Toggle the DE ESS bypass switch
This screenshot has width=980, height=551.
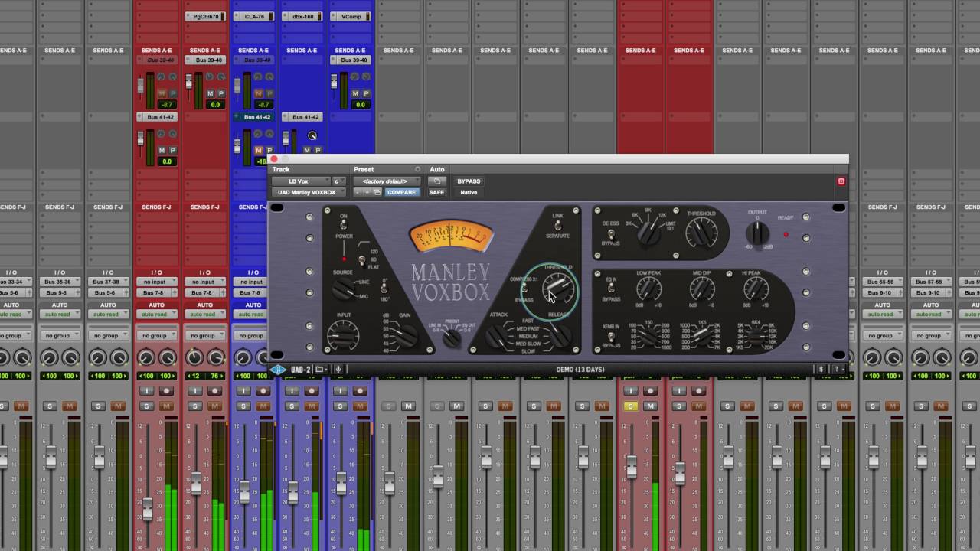click(x=611, y=233)
